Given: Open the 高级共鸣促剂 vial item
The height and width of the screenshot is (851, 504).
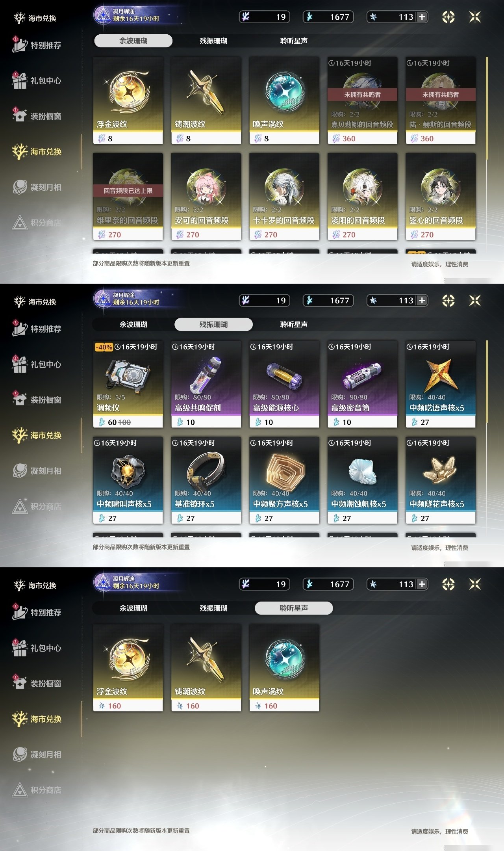Looking at the screenshot, I should tap(206, 384).
